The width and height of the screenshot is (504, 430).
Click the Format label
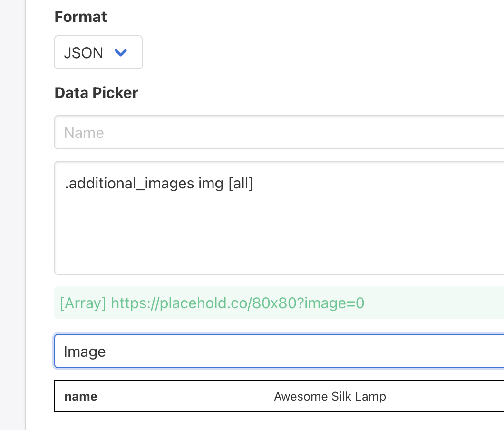[x=80, y=17]
